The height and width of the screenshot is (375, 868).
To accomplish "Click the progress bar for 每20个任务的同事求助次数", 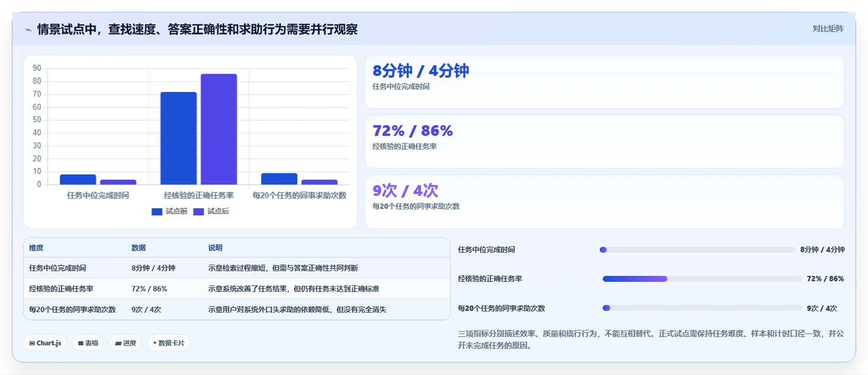I will click(x=702, y=308).
